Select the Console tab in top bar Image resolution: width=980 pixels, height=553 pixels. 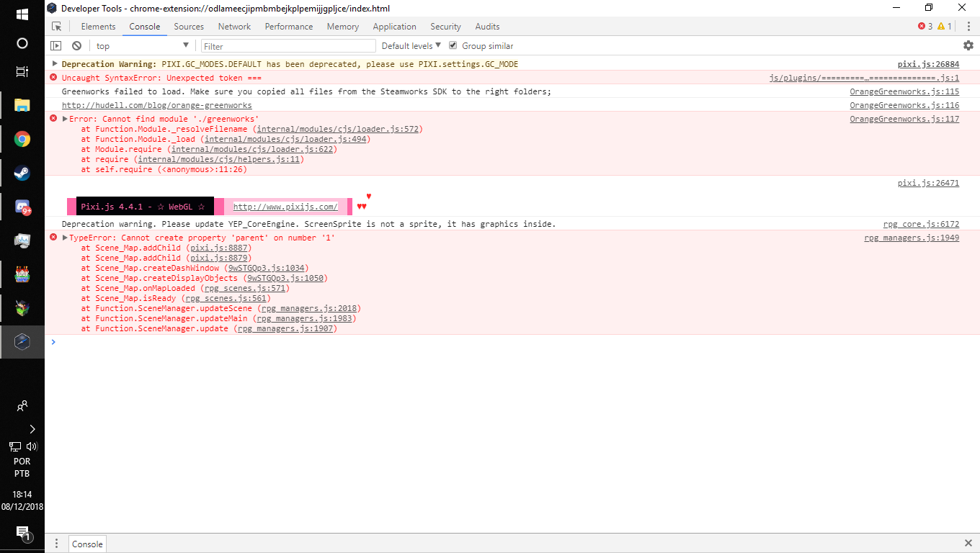pyautogui.click(x=145, y=27)
